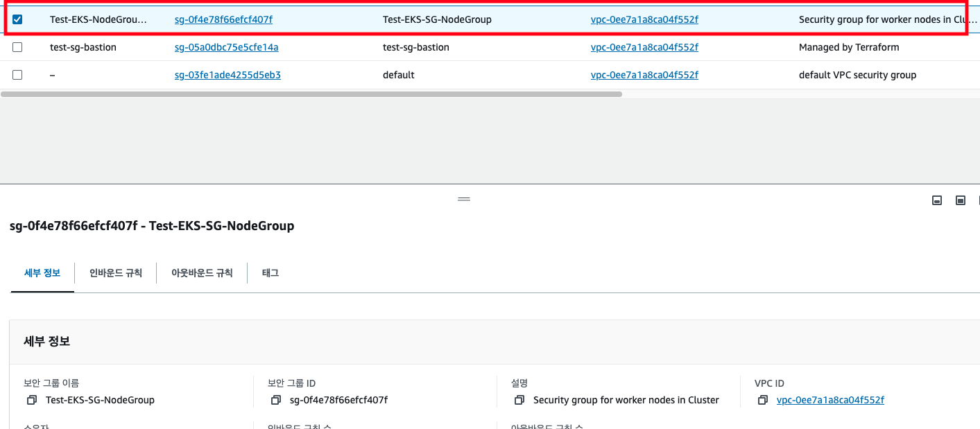Open security group link sg-05a0dbc75e5cfe14a
The image size is (980, 429).
pyautogui.click(x=226, y=47)
